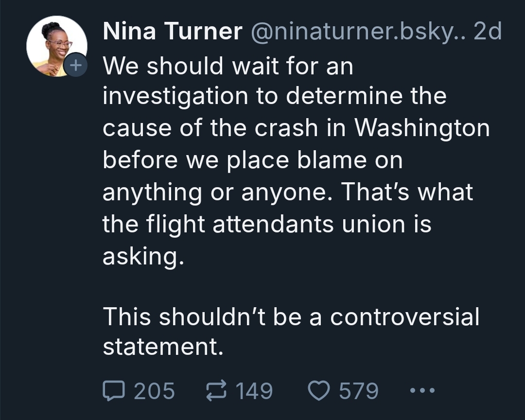This screenshot has height=420, width=525.
Task: Click the 149 reposts count
Action: coord(254,390)
